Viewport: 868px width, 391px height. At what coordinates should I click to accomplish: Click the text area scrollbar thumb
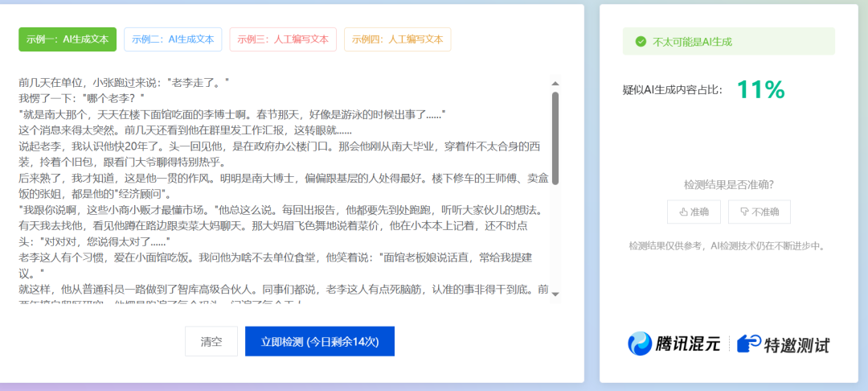click(x=555, y=137)
